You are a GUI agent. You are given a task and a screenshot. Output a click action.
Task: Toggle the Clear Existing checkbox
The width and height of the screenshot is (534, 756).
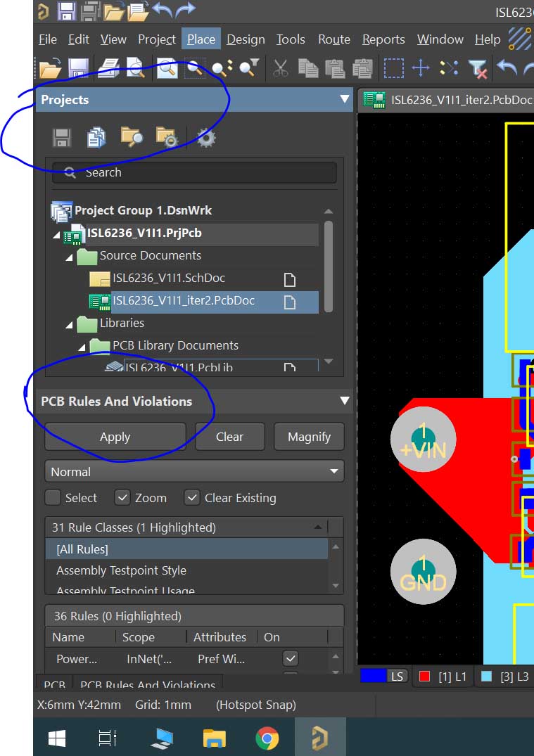click(x=192, y=498)
